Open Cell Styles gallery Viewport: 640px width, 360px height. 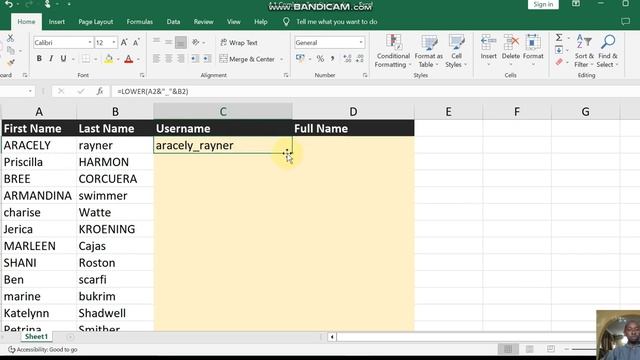click(456, 51)
